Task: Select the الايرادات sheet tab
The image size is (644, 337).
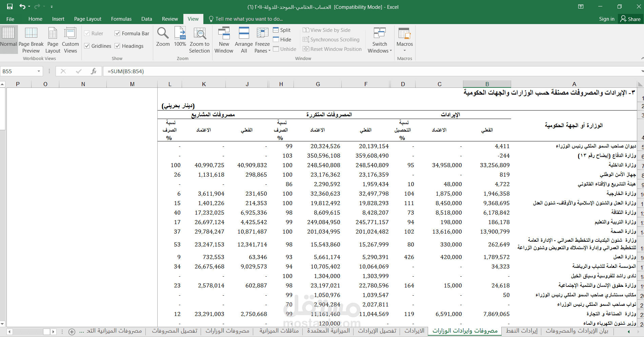Action: point(414,331)
